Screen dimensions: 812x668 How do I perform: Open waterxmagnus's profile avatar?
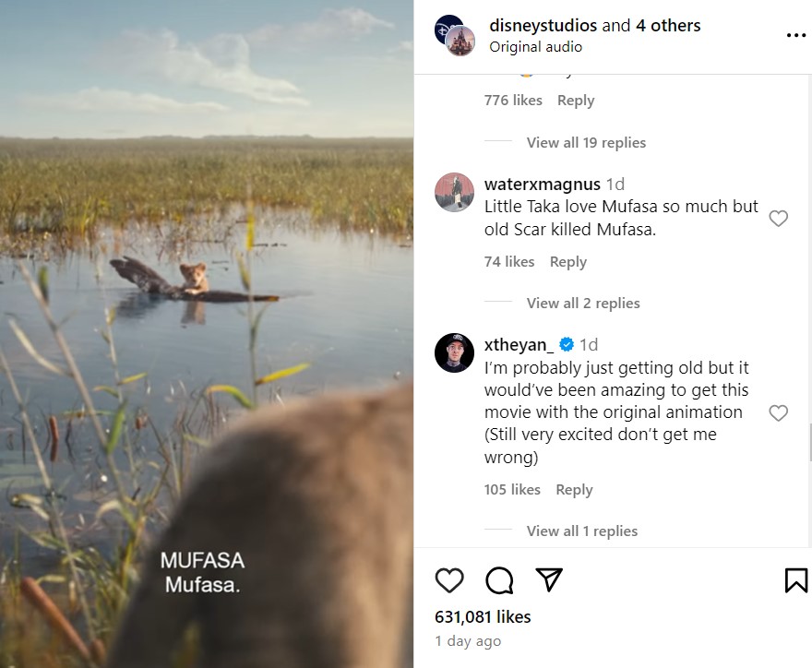[454, 192]
